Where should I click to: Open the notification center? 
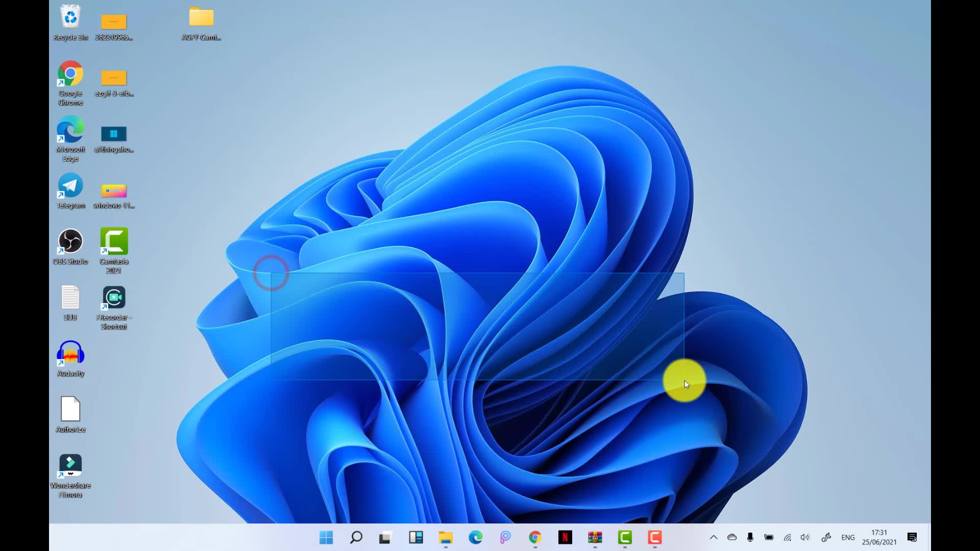click(911, 537)
